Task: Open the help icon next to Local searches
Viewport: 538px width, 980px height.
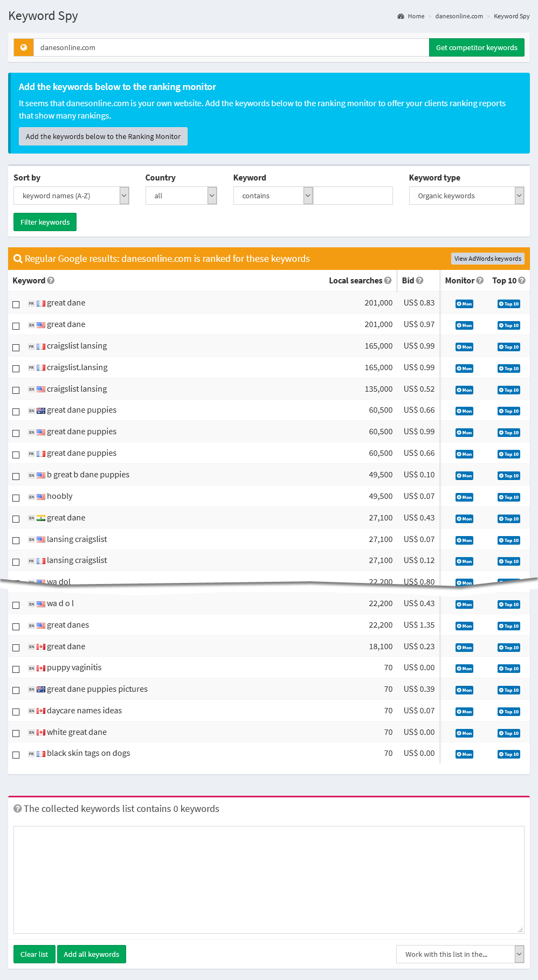Action: [388, 280]
